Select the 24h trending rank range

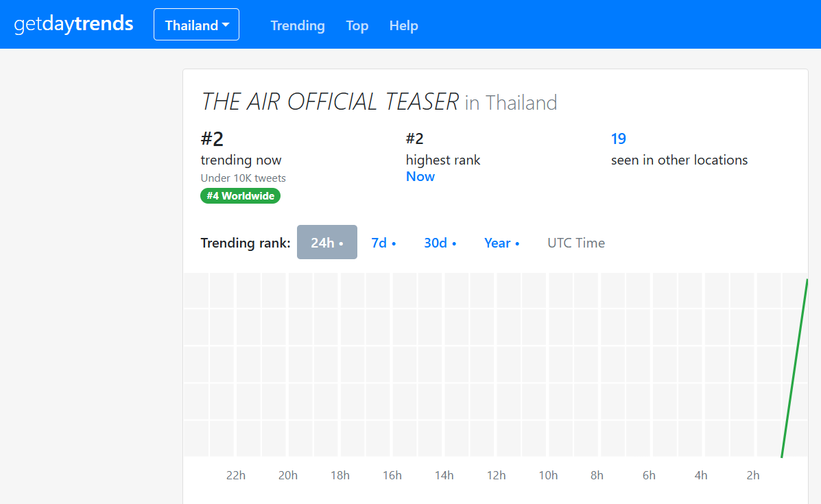(326, 242)
